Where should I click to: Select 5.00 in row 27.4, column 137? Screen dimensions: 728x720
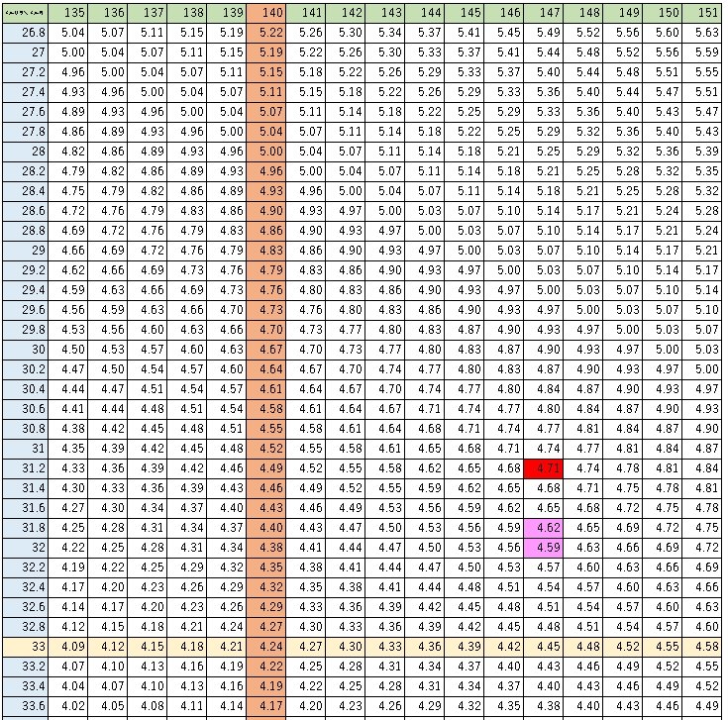click(148, 92)
